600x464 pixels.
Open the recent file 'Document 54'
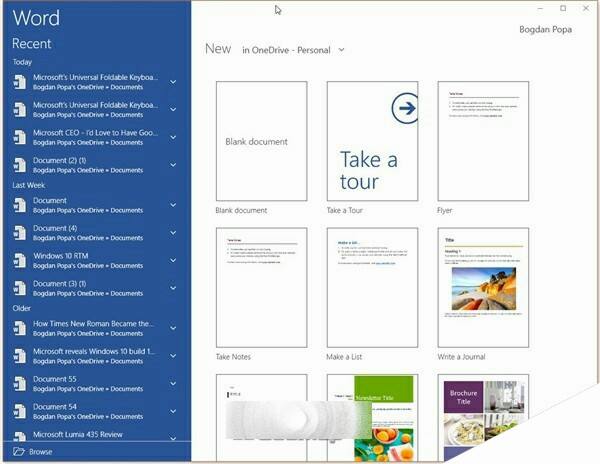tap(96, 411)
